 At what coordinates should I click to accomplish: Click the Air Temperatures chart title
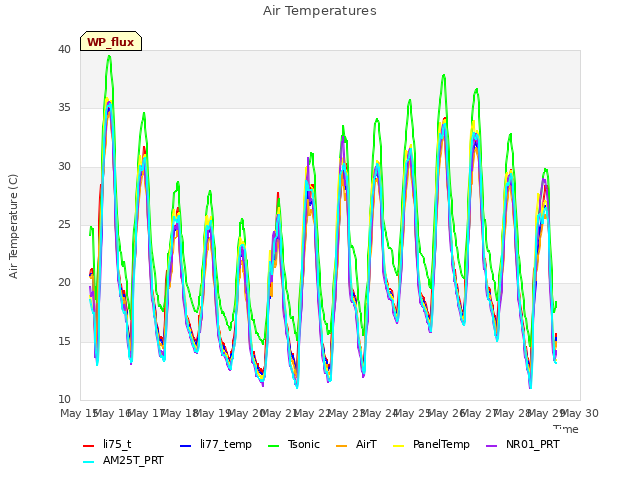[x=320, y=11]
